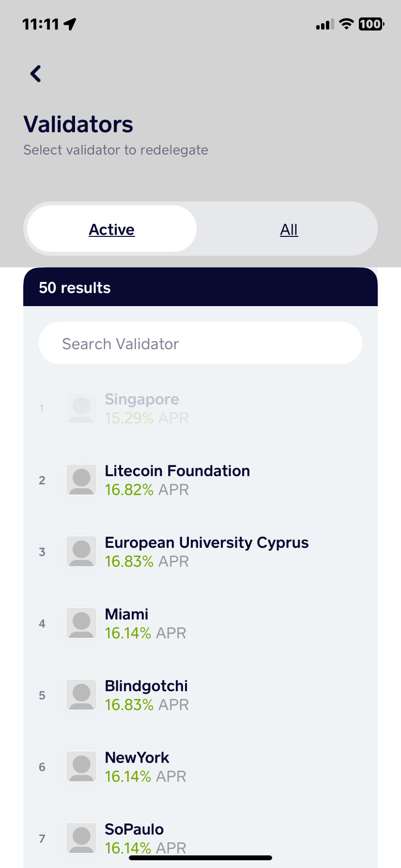The width and height of the screenshot is (401, 868).
Task: Choose the SoPaulo validator name
Action: point(134,829)
